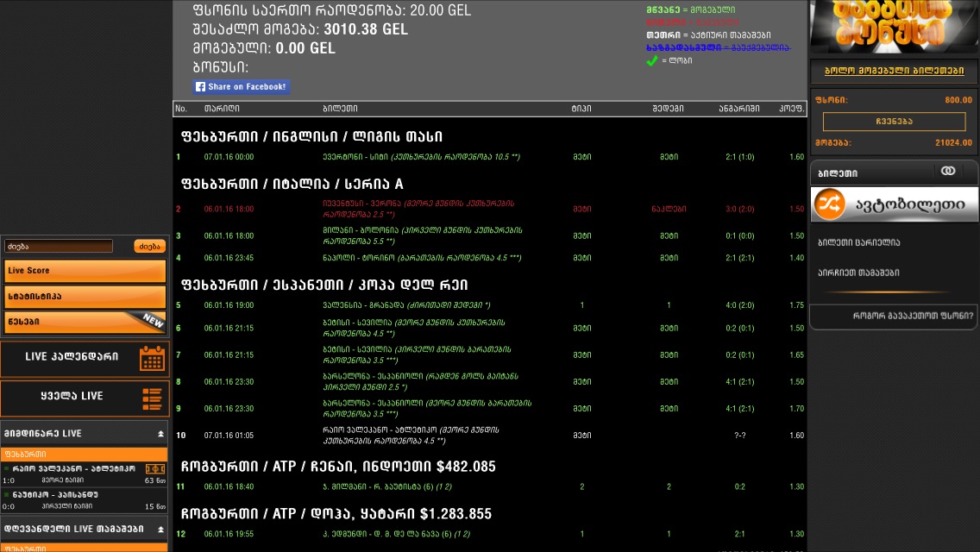Click the ფეხბურთი / ინგლისი / ლიგის თასი heading
Image resolution: width=980 pixels, height=552 pixels.
coord(312,136)
